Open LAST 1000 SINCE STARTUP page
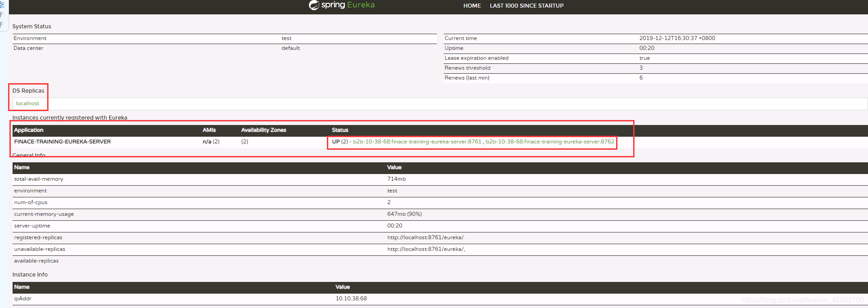This screenshot has width=868, height=308. [x=526, y=6]
